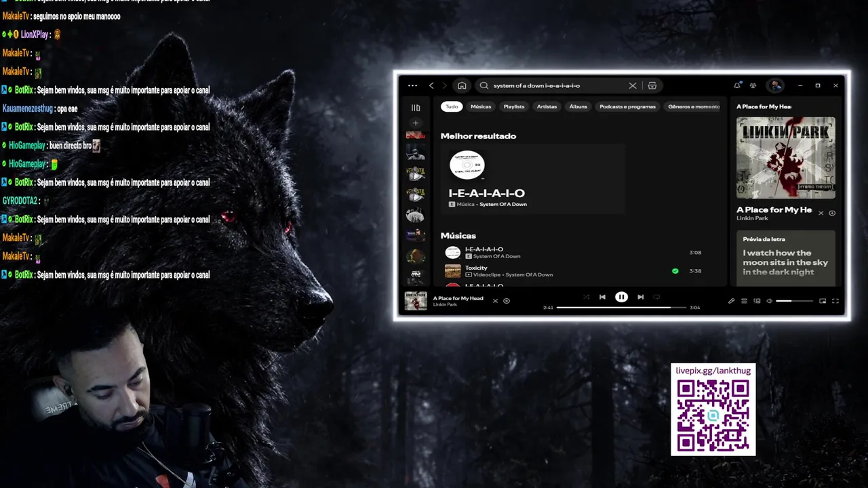The image size is (868, 488).
Task: Click the X icon in now-playing bar
Action: (495, 301)
